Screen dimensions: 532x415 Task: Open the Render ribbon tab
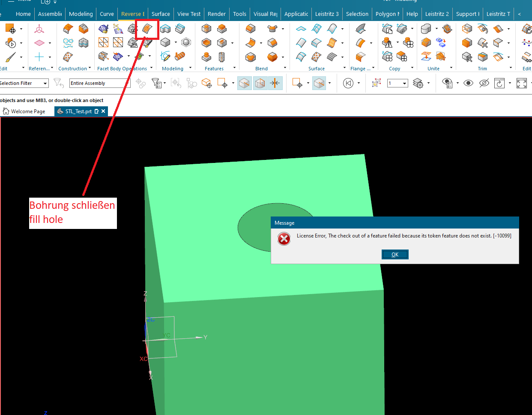coord(217,14)
